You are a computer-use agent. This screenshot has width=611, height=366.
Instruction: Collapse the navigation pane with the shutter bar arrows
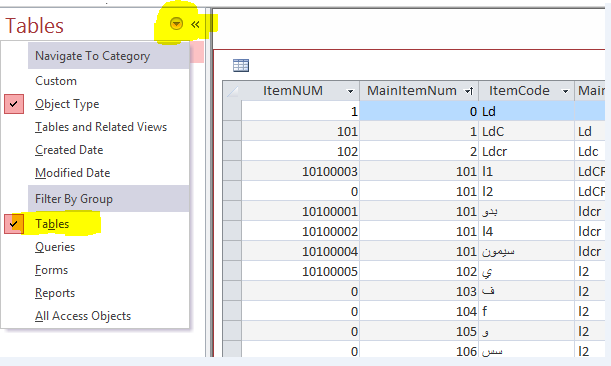[195, 25]
